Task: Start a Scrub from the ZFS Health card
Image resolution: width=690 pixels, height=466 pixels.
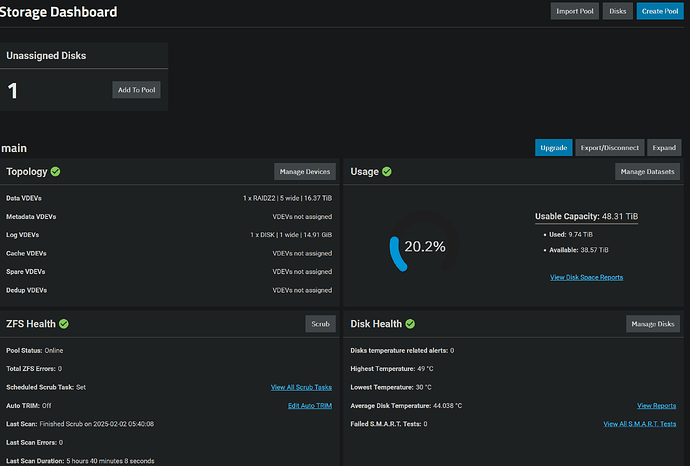Action: pyautogui.click(x=320, y=324)
